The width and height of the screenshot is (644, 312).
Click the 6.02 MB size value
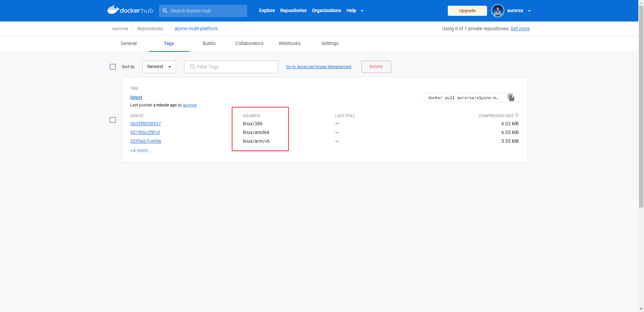pyautogui.click(x=510, y=124)
